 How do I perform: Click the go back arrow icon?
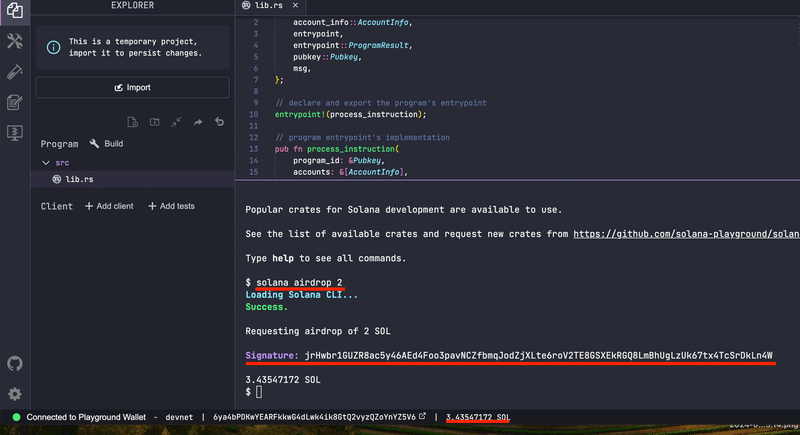pos(219,121)
